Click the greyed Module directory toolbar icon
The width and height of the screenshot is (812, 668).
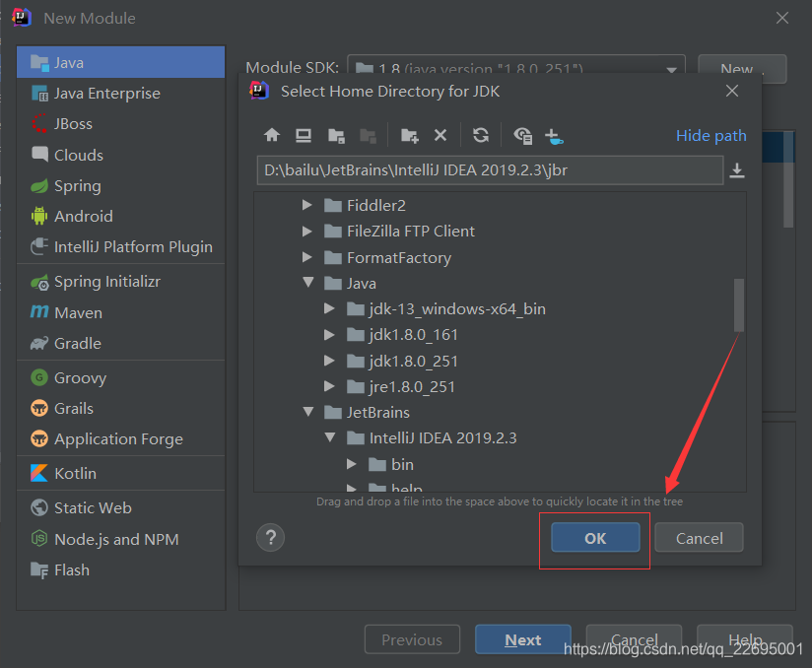click(x=368, y=136)
